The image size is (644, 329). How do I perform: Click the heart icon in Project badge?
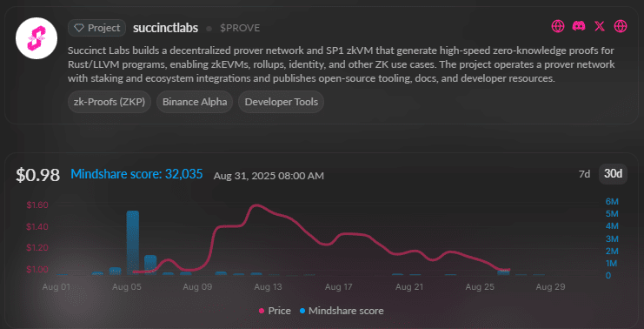(x=78, y=28)
